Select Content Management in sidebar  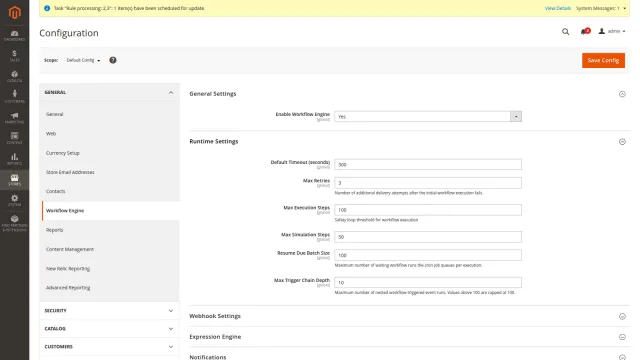[x=70, y=249]
